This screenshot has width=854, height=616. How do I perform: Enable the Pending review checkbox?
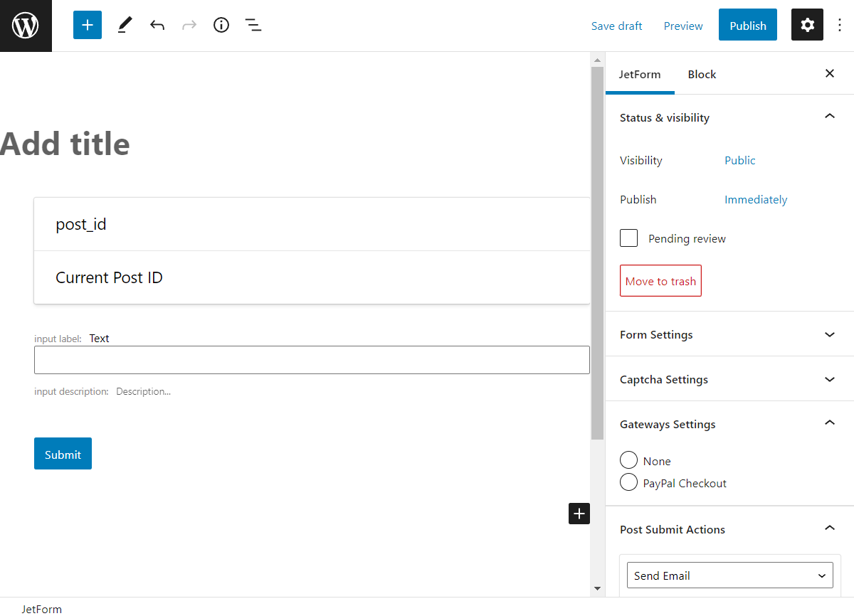coord(628,238)
